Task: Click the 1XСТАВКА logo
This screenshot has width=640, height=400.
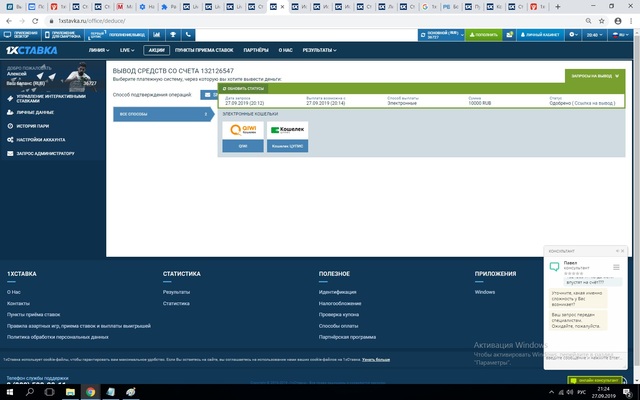Action: (x=31, y=50)
